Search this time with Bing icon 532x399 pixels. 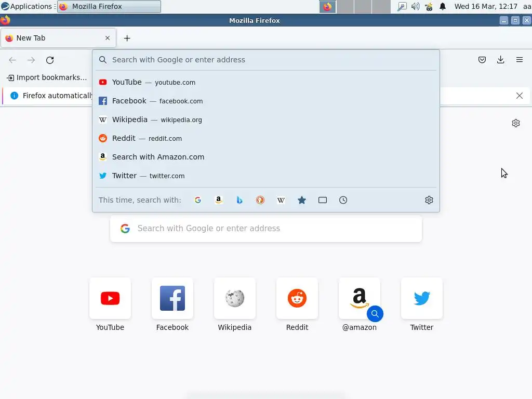(x=240, y=200)
